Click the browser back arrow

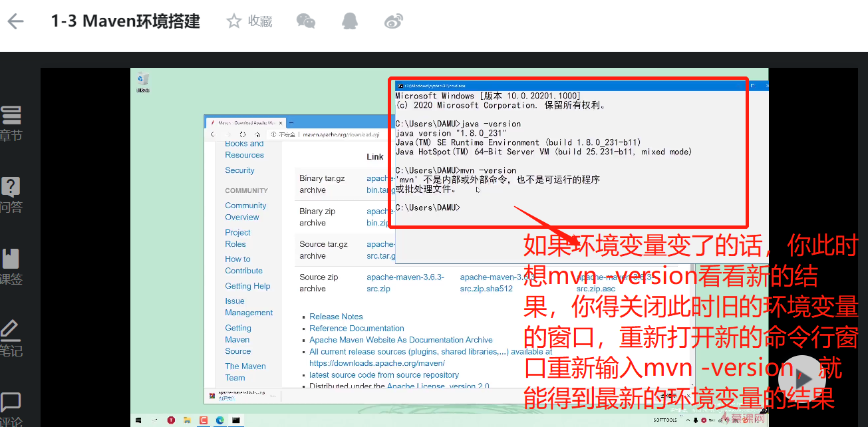click(x=213, y=134)
